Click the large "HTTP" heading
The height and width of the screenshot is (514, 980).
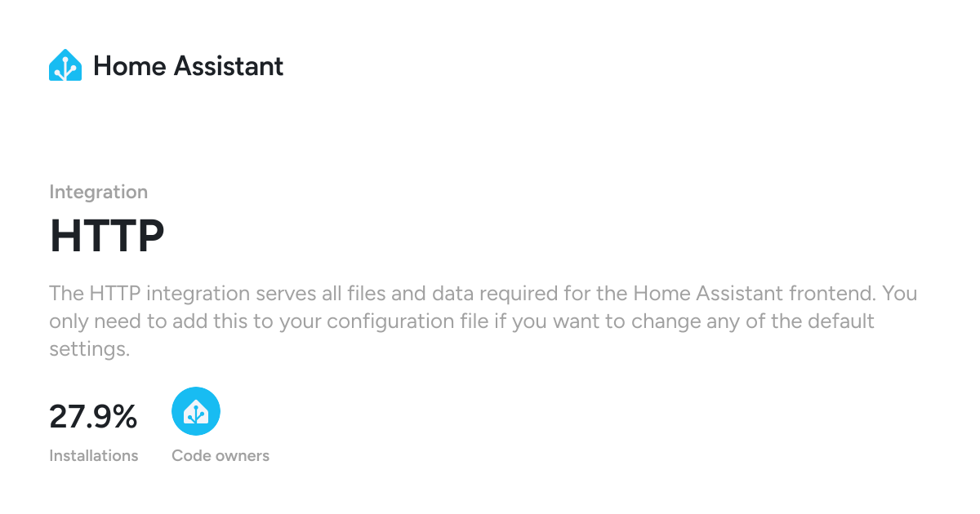pos(107,236)
